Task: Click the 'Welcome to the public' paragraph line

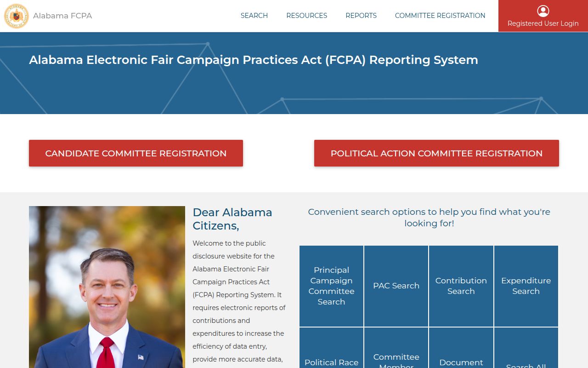Action: (229, 243)
